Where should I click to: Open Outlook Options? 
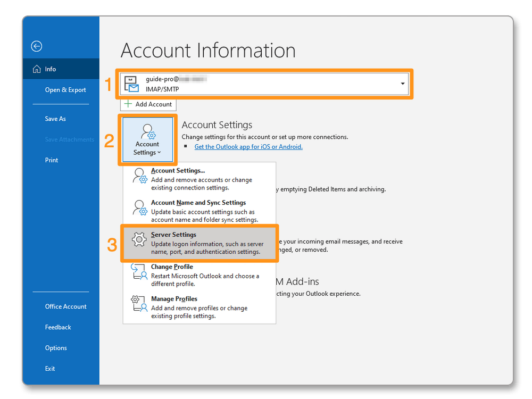(56, 348)
